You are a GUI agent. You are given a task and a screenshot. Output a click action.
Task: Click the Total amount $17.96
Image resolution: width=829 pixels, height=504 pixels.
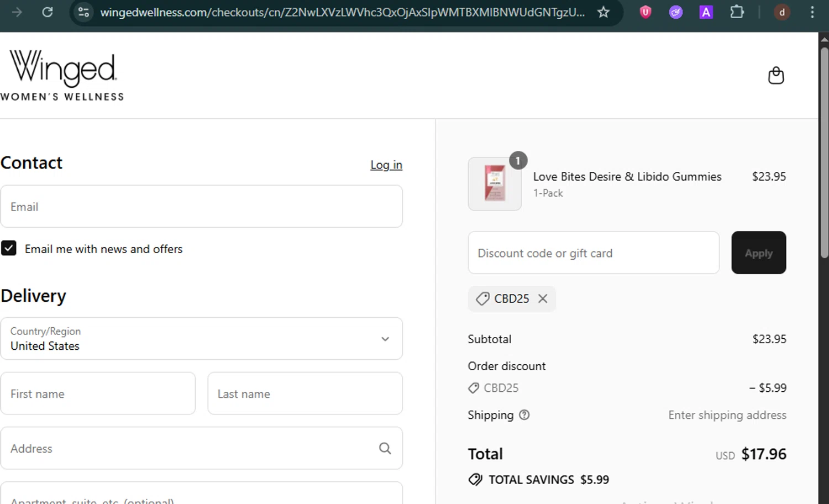tap(764, 454)
